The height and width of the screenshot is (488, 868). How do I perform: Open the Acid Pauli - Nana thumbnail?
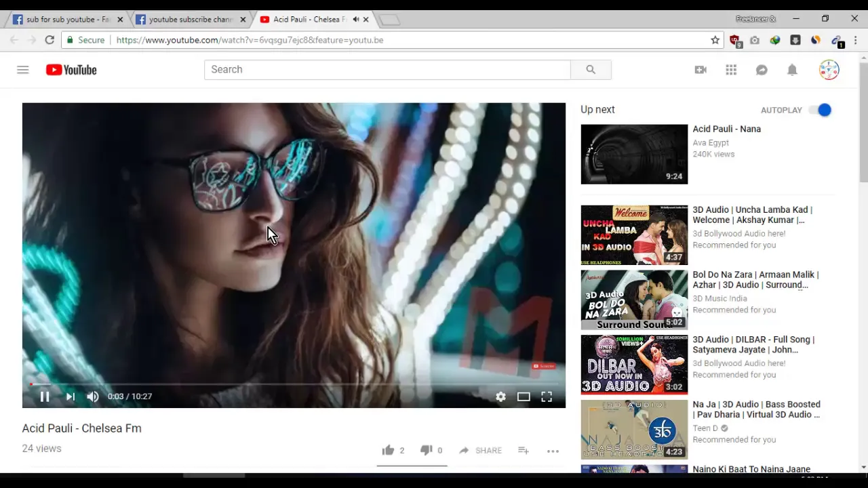click(634, 154)
